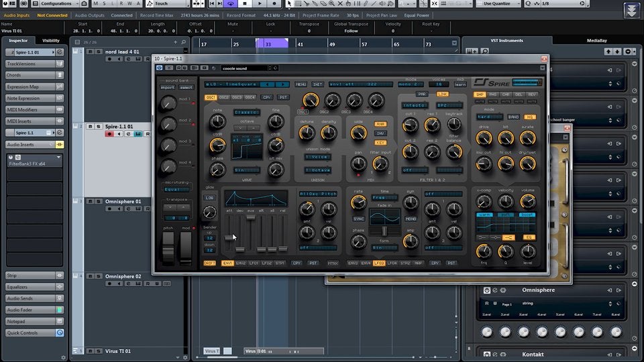Pick the Mute (X) tool in the toolbar
644x362 pixels.
(x=340, y=4)
